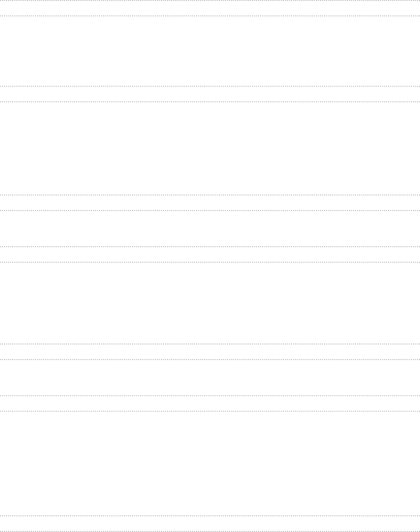Click the blank area under the fourth line pair
Image resolution: width=420 pixels, height=532 pixels.
210,303
